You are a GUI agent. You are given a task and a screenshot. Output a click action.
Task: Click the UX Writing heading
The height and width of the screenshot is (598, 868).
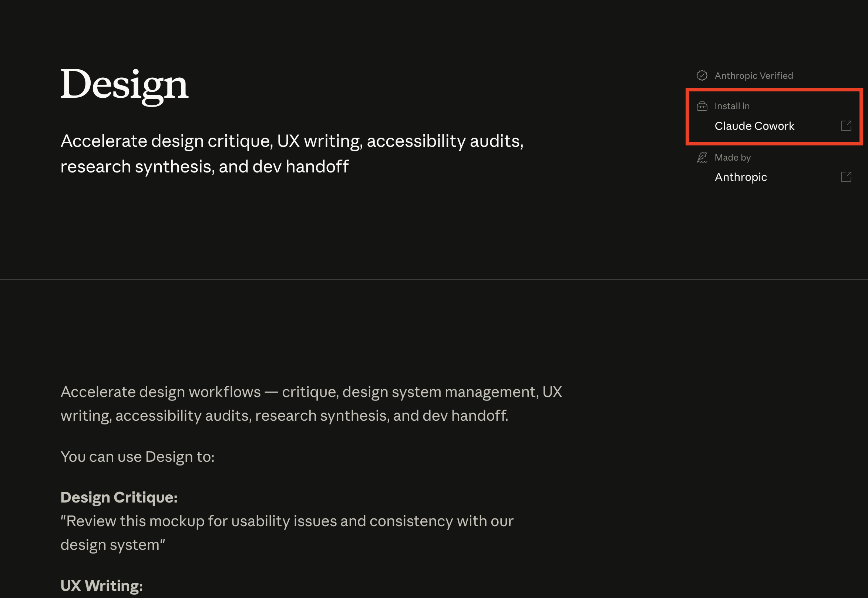coord(101,586)
